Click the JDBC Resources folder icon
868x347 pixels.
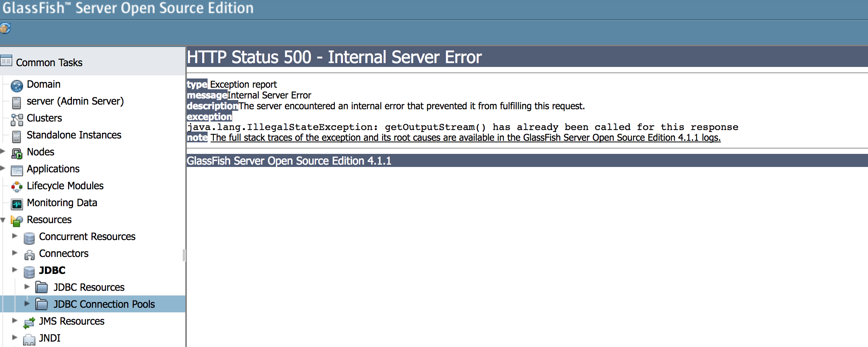point(42,287)
